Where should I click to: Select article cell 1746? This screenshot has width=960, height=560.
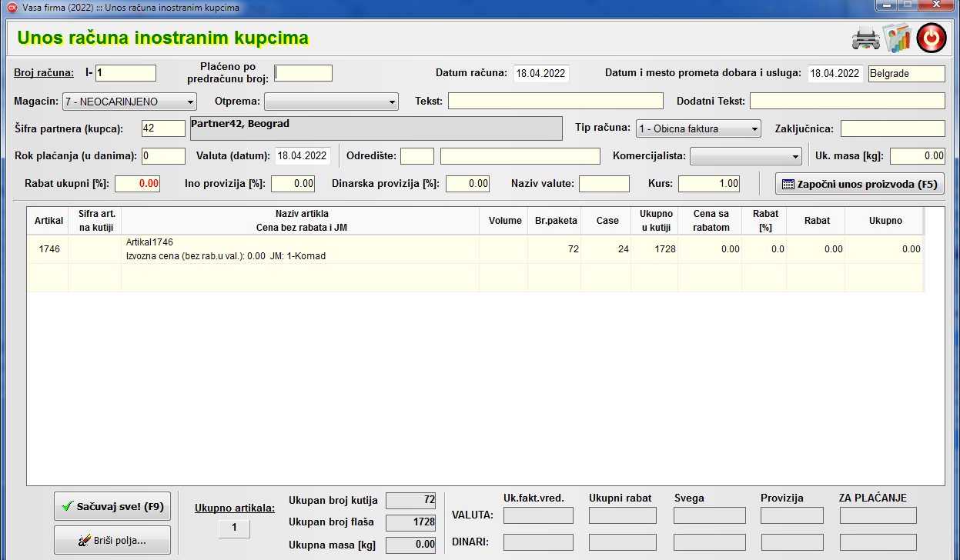pyautogui.click(x=49, y=249)
